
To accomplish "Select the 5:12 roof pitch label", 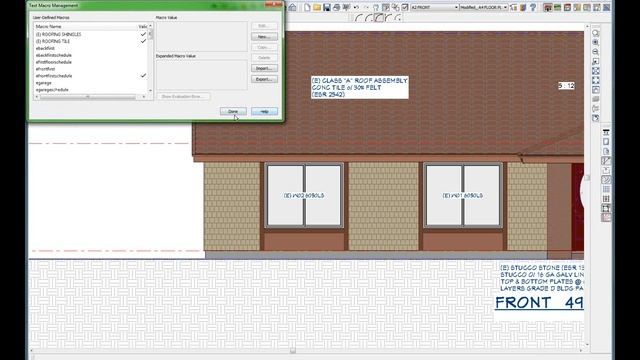I will (567, 86).
